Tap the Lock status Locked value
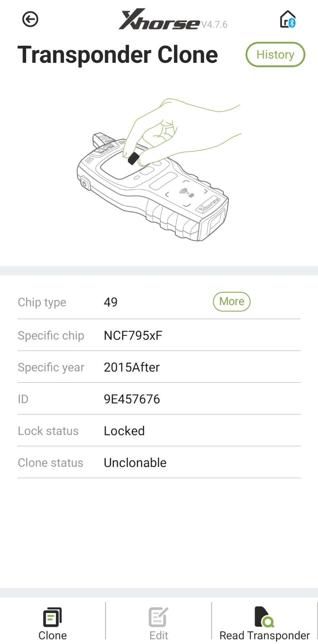This screenshot has height=644, width=318. (124, 431)
